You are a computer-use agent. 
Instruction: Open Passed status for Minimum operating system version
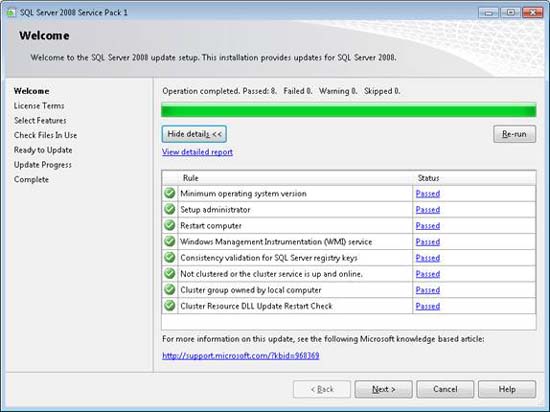[428, 194]
